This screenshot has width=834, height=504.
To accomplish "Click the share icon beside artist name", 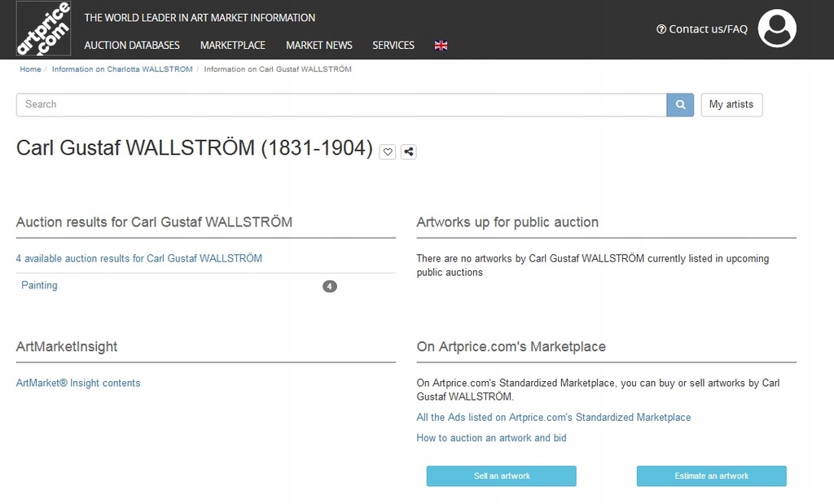I will click(409, 152).
